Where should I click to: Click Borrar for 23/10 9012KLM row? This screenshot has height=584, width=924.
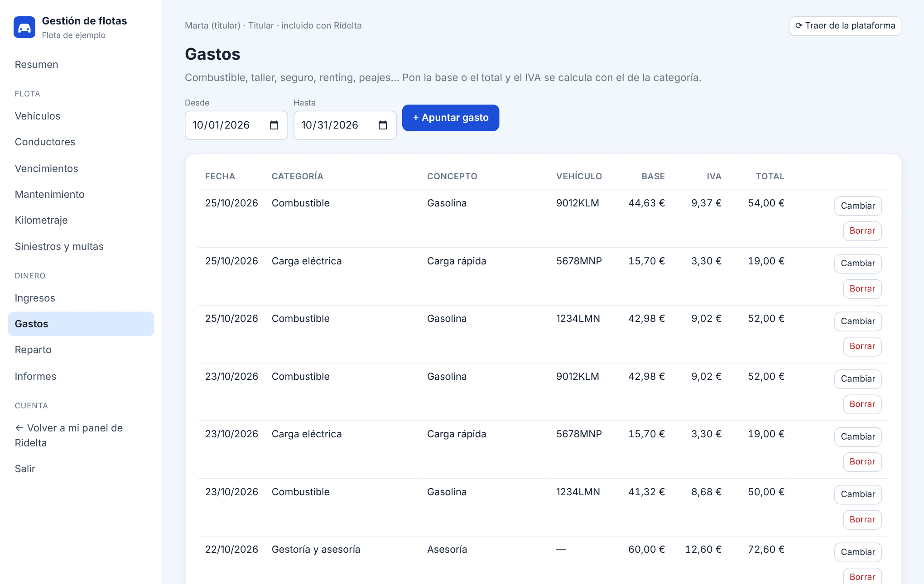(862, 404)
